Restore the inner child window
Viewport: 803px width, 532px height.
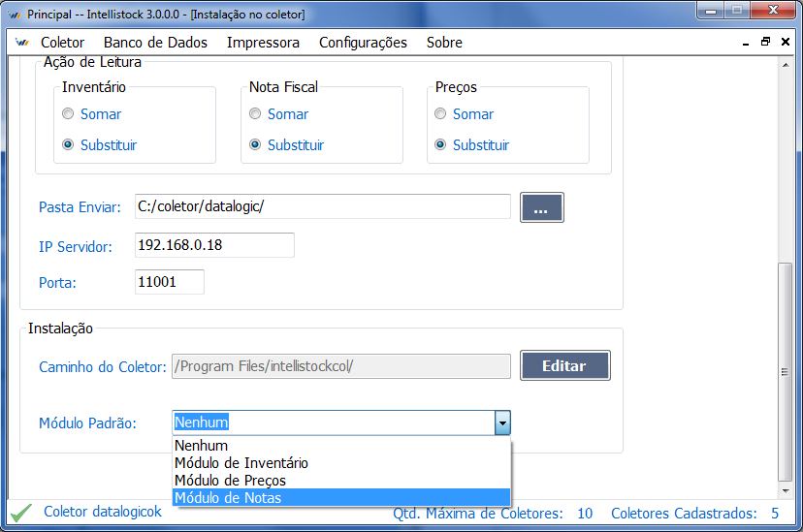(765, 42)
